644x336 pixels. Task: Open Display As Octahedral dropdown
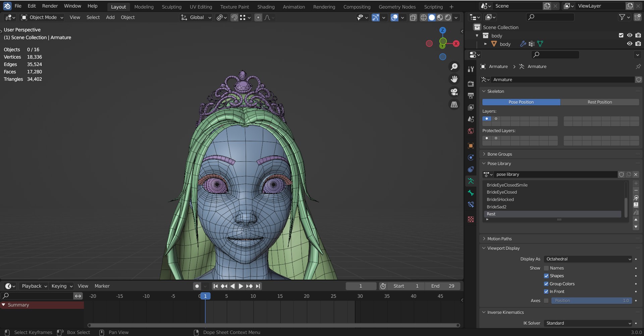tap(588, 259)
